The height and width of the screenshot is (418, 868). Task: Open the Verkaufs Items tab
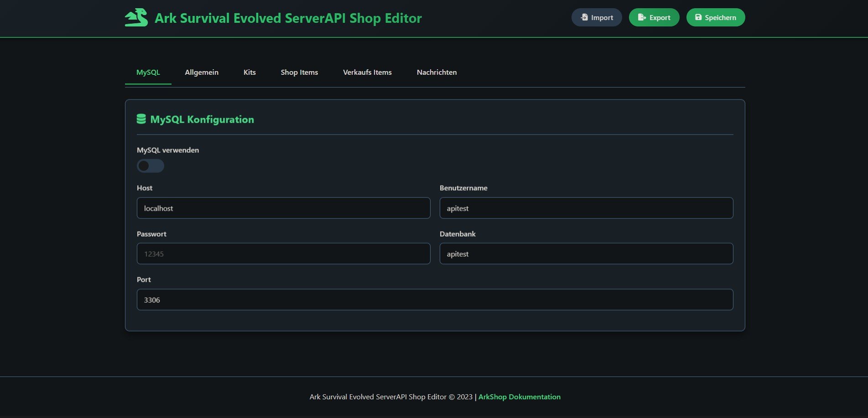(367, 72)
